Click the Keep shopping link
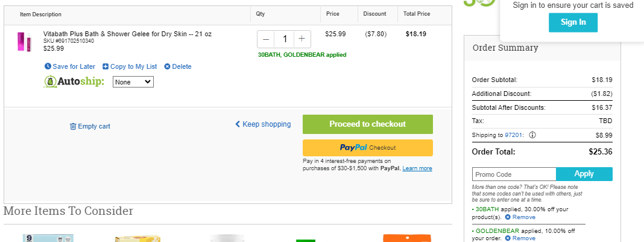The height and width of the screenshot is (242, 644). (263, 124)
